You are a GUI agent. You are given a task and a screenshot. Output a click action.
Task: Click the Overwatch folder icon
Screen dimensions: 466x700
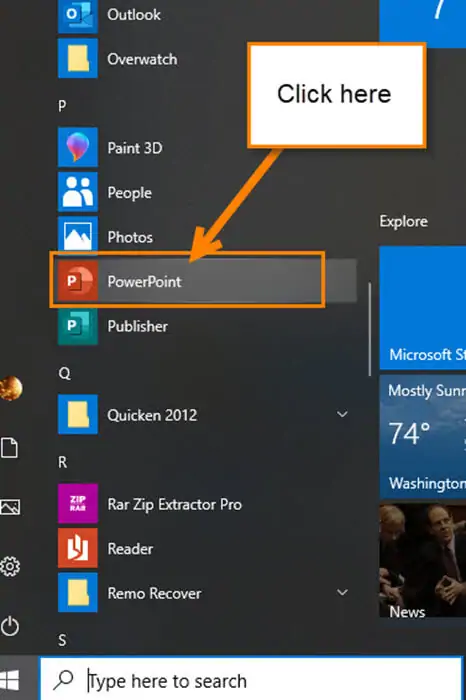pos(78,58)
